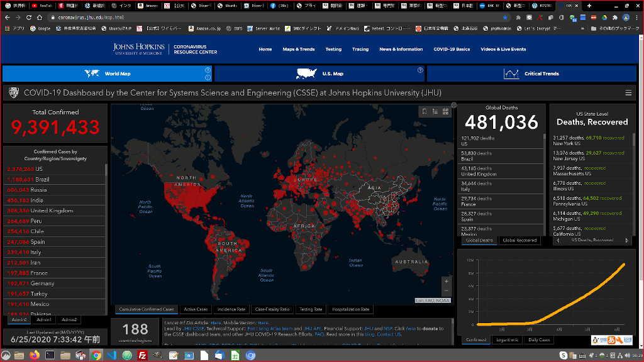The height and width of the screenshot is (362, 644).
Task: Go back with the browser back arrow
Action: pos(8,17)
